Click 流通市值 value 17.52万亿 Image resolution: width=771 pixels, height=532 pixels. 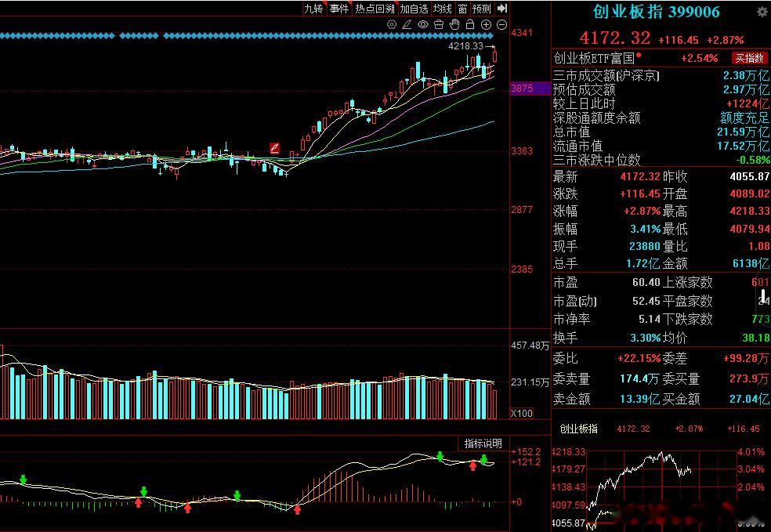point(743,146)
